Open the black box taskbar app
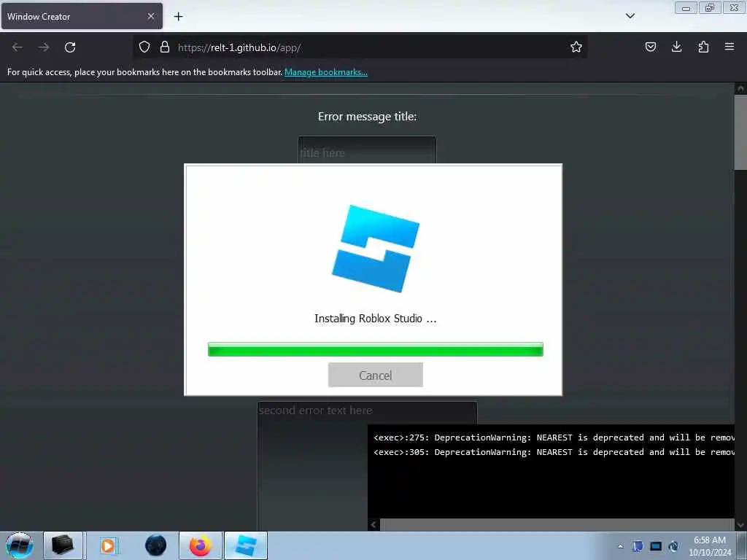The width and height of the screenshot is (747, 560). click(63, 545)
